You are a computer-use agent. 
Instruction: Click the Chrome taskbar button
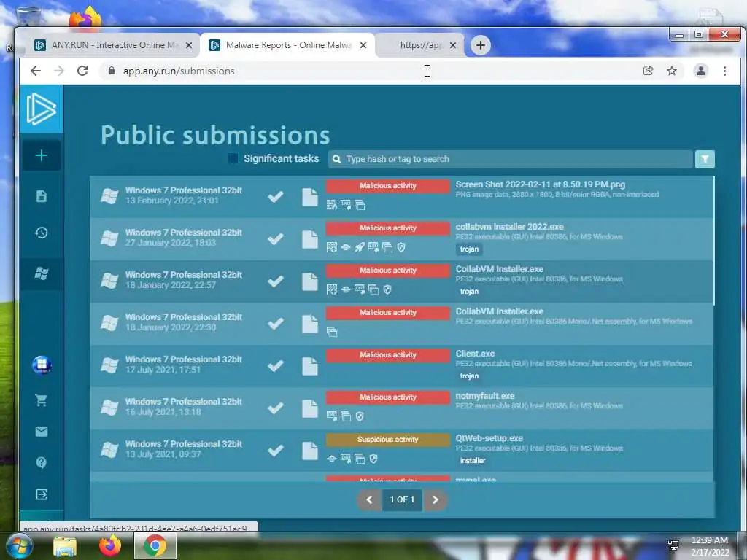coord(155,545)
